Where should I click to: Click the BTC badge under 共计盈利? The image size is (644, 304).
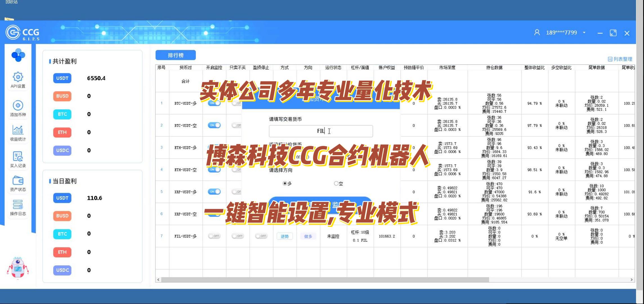[x=62, y=114]
